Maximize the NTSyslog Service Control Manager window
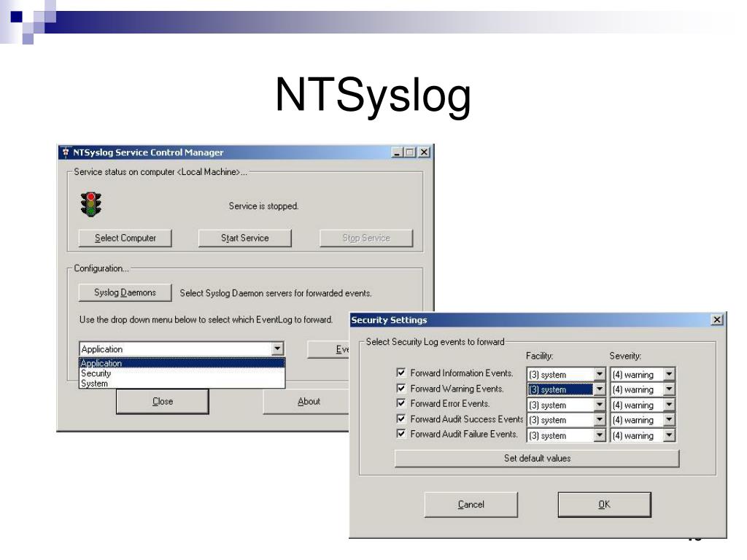The width and height of the screenshot is (747, 560). point(409,152)
